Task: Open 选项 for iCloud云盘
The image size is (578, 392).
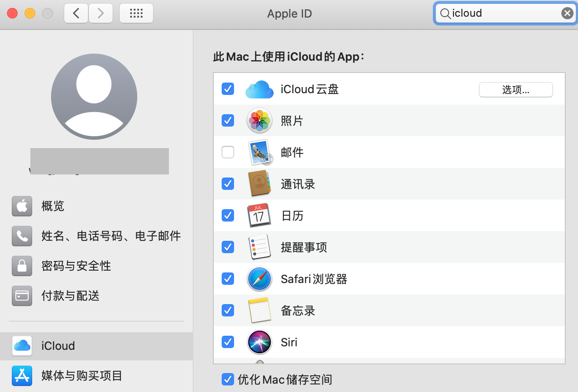Action: [x=516, y=90]
